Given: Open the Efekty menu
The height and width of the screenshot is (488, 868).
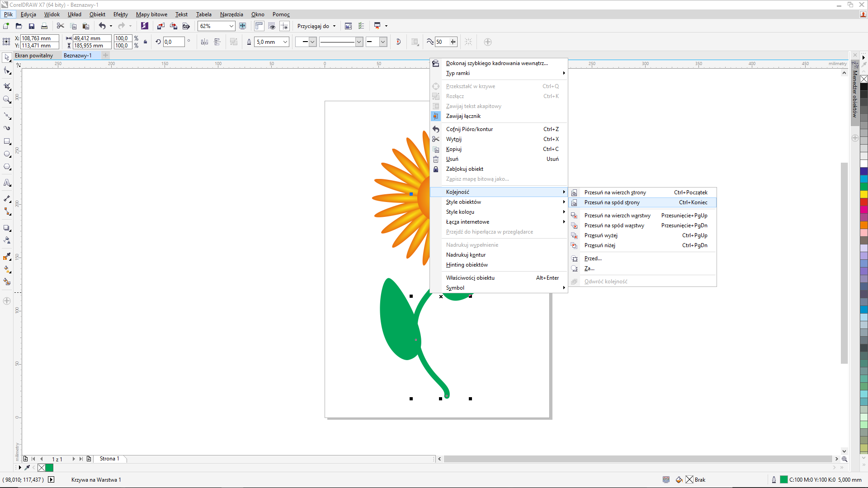Looking at the screenshot, I should (120, 14).
